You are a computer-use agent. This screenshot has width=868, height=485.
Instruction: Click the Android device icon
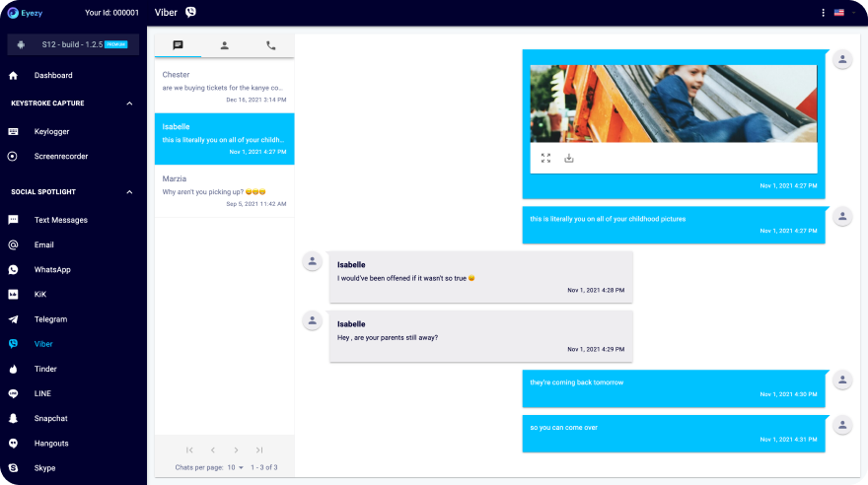pos(21,44)
